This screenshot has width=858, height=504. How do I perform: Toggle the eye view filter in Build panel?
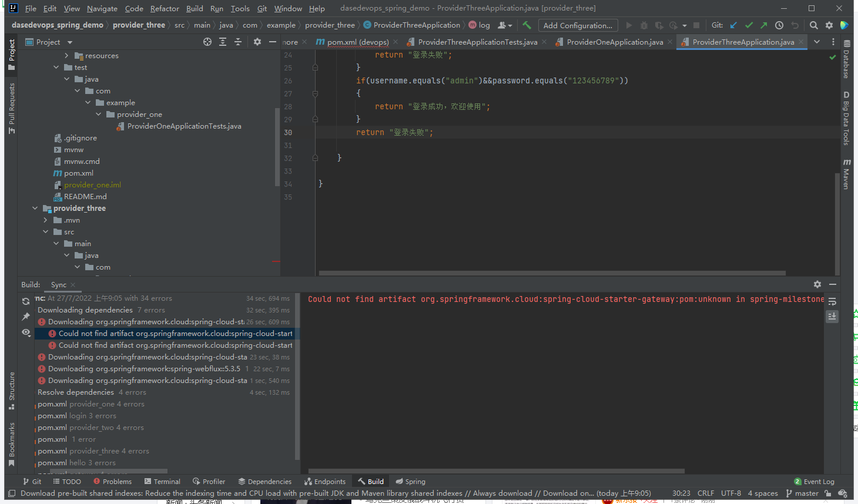pyautogui.click(x=26, y=332)
